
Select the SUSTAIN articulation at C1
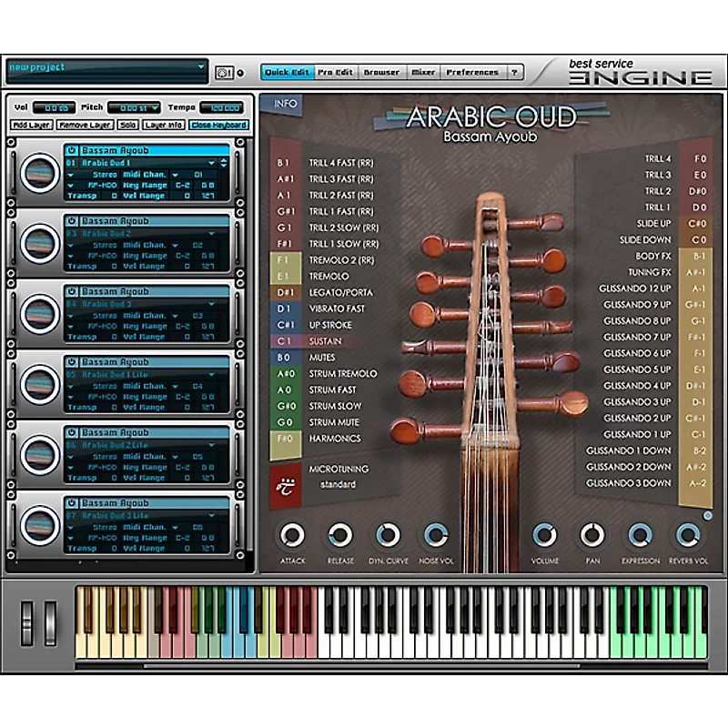click(x=325, y=341)
